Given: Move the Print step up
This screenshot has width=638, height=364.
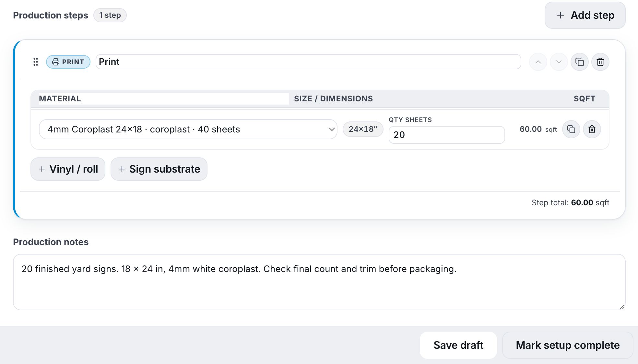Looking at the screenshot, I should (x=538, y=62).
